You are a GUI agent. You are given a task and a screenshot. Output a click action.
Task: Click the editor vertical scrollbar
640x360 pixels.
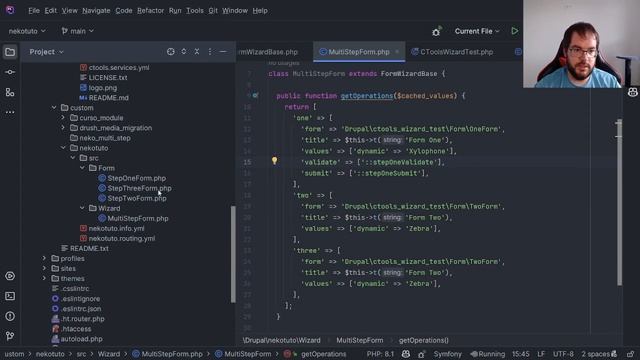[619, 202]
